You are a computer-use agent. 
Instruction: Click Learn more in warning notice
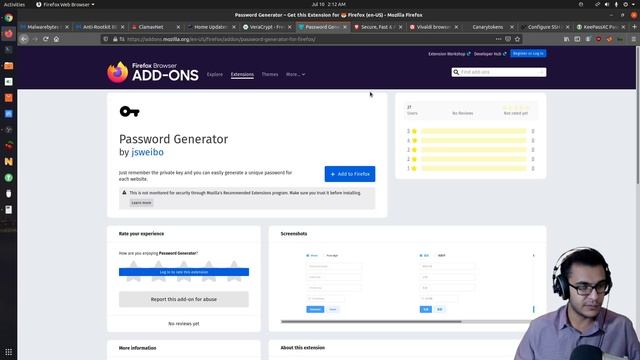[141, 203]
